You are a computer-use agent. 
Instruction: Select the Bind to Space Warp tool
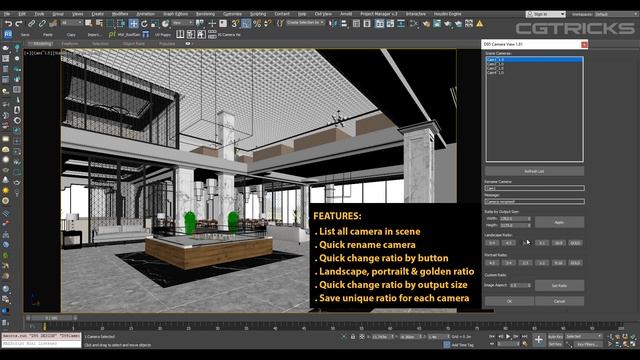coord(53,24)
